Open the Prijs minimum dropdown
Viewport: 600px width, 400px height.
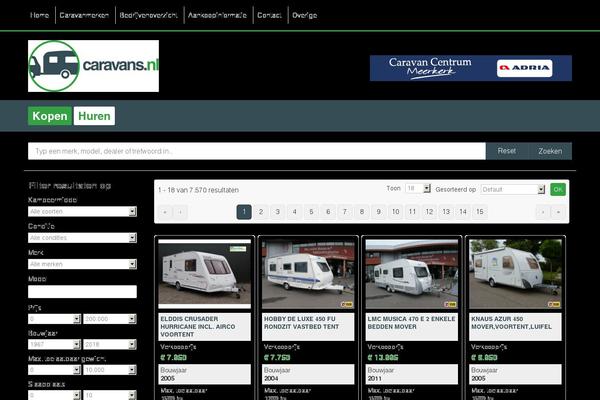pyautogui.click(x=54, y=319)
